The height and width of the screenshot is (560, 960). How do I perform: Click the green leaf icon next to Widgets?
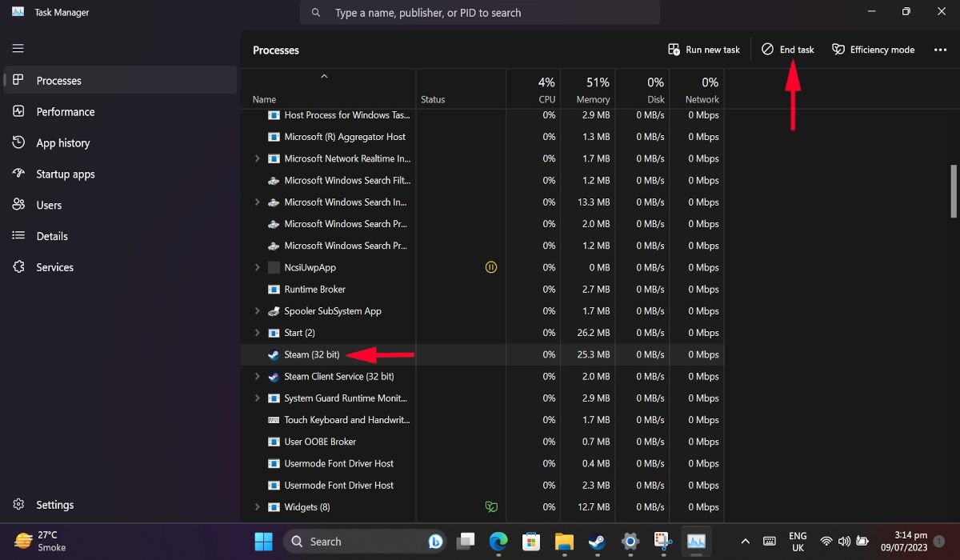pos(491,506)
